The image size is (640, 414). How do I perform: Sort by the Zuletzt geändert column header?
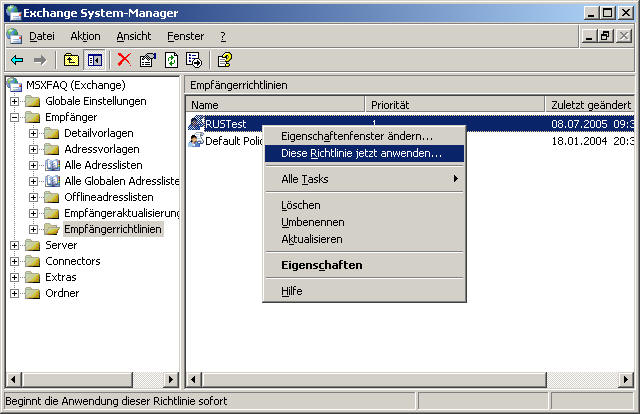pyautogui.click(x=590, y=105)
